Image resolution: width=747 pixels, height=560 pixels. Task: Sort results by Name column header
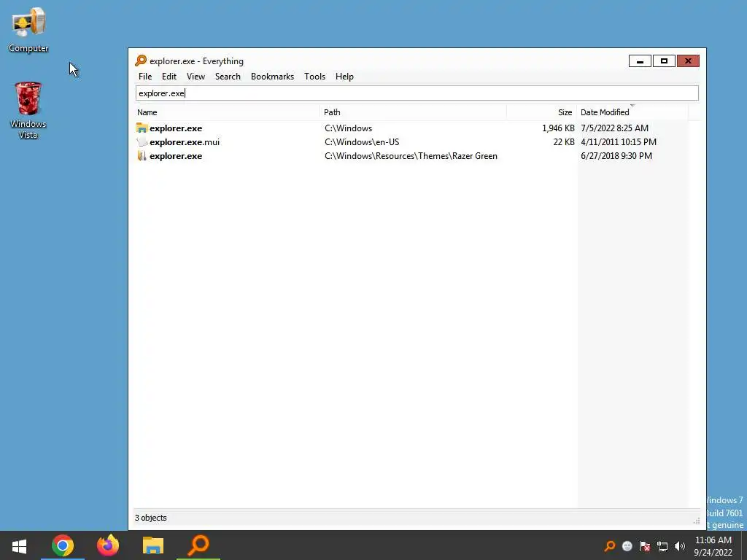(227, 112)
